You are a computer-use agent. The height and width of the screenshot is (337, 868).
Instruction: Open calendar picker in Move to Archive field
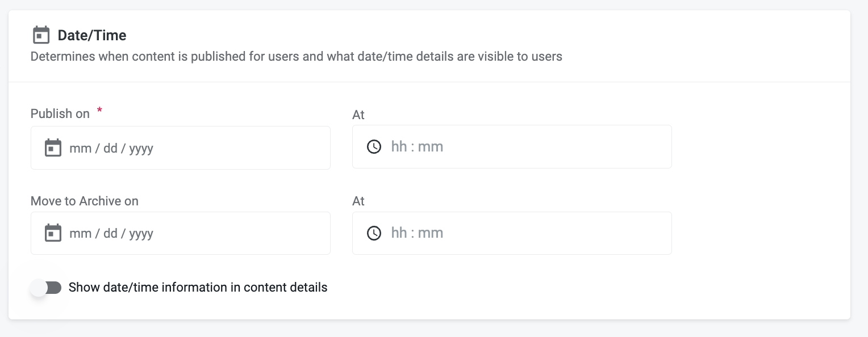53,233
